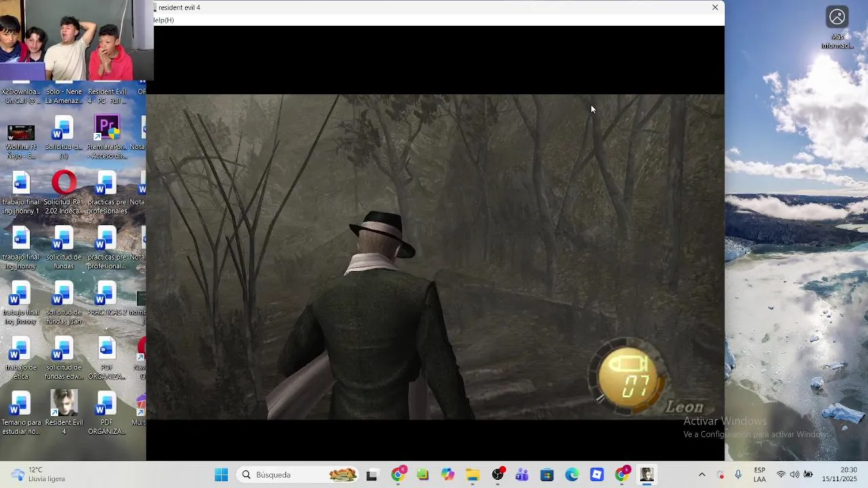Select the 'Temario para estudiar' Word document

pos(21,413)
